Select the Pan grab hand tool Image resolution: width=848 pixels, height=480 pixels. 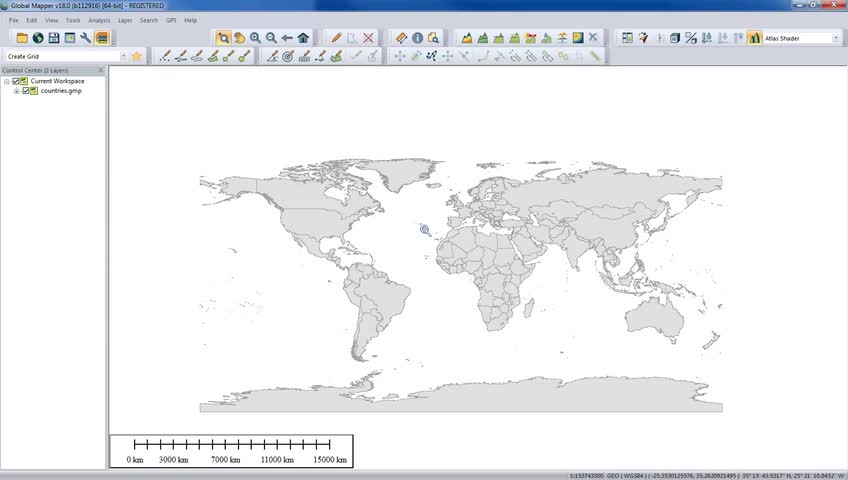[239, 38]
